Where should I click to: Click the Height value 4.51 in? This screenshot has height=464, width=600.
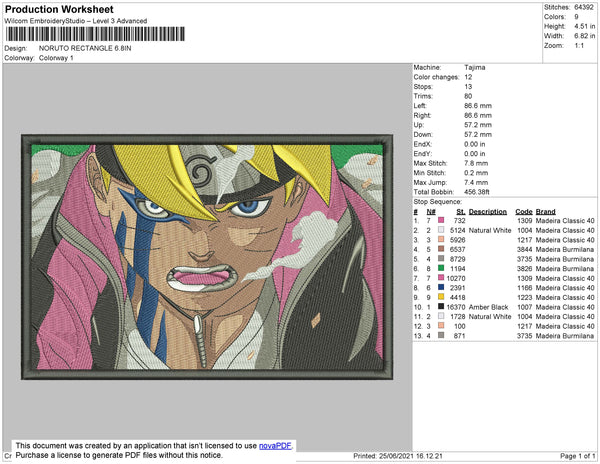tap(584, 26)
